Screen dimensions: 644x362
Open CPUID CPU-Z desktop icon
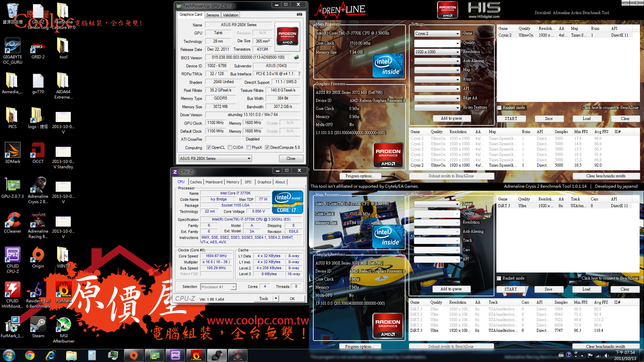[x=12, y=259]
